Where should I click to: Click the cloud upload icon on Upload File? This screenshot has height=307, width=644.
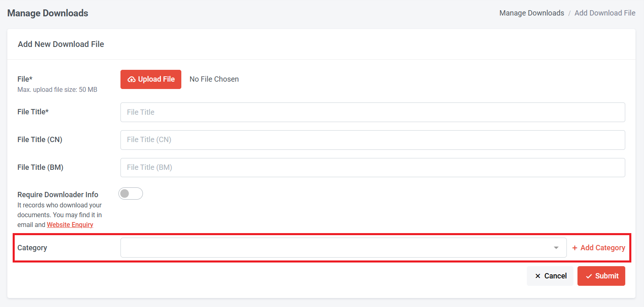click(x=131, y=79)
